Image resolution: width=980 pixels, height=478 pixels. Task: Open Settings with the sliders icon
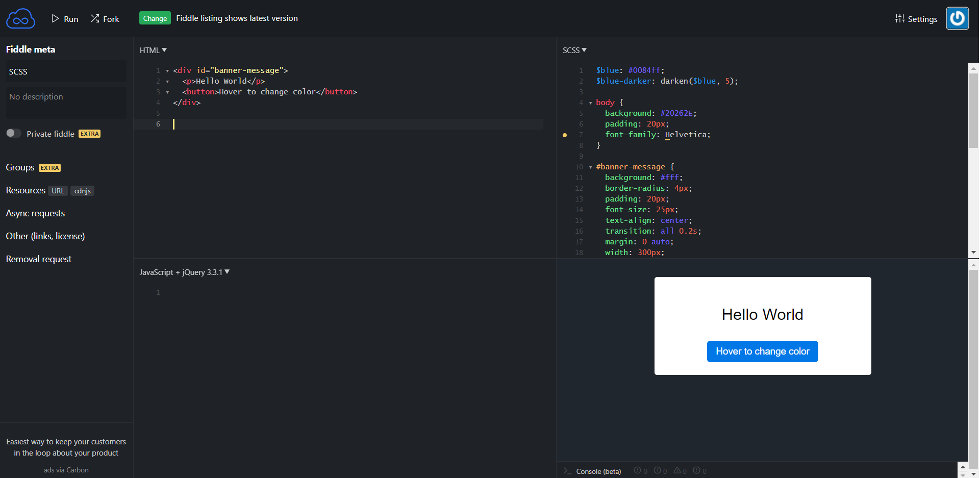(x=899, y=19)
